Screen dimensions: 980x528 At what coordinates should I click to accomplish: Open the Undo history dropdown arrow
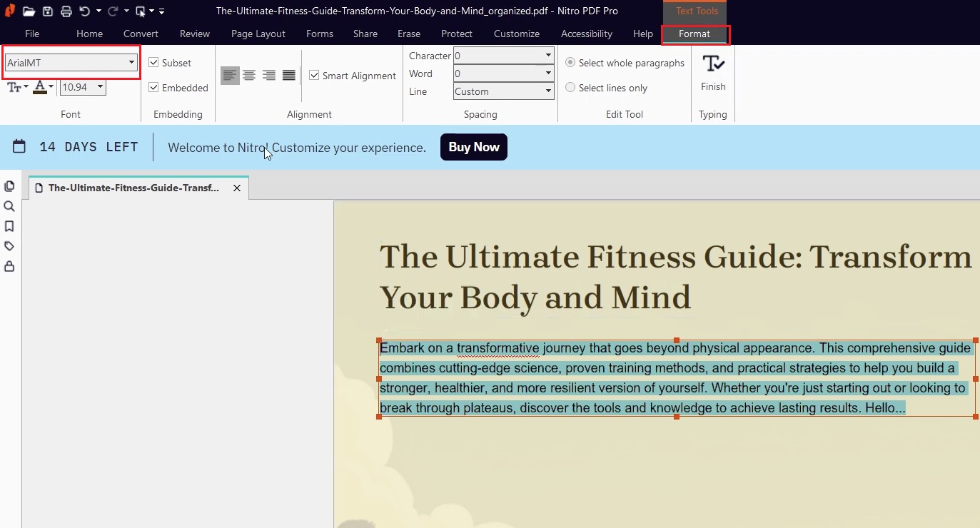pyautogui.click(x=98, y=11)
